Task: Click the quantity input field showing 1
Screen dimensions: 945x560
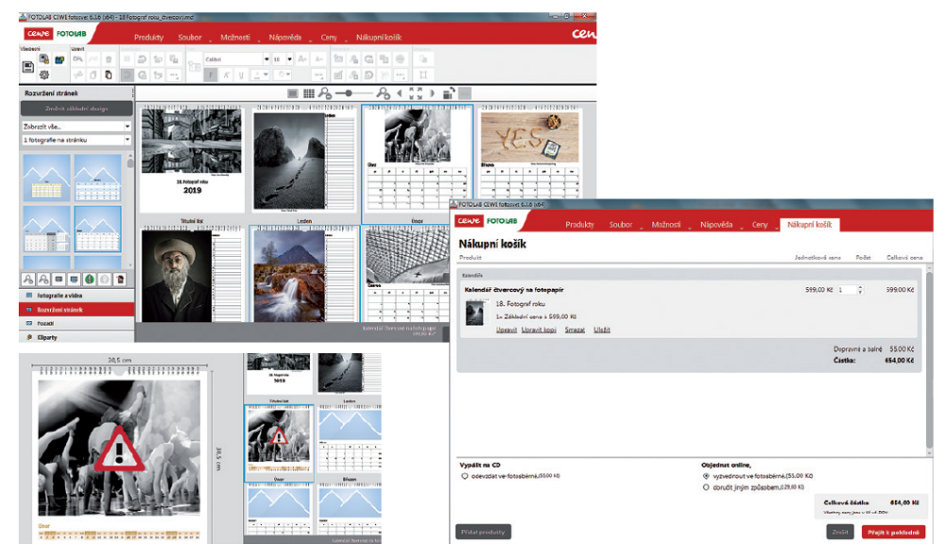Action: pyautogui.click(x=846, y=290)
